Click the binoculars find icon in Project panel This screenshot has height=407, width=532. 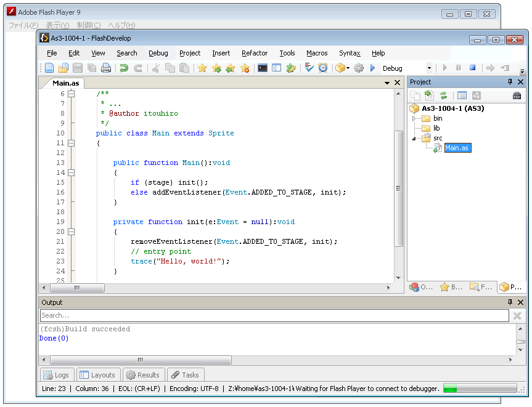(517, 95)
